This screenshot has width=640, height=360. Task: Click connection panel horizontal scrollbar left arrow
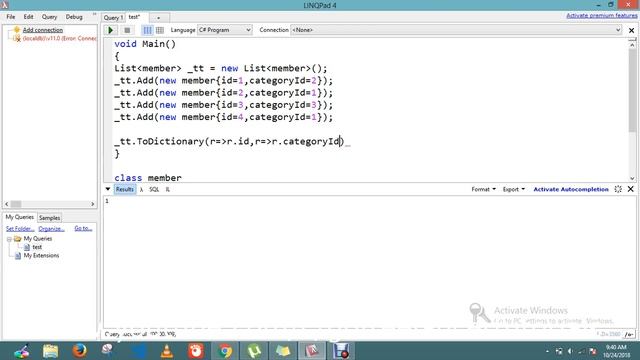(x=7, y=204)
